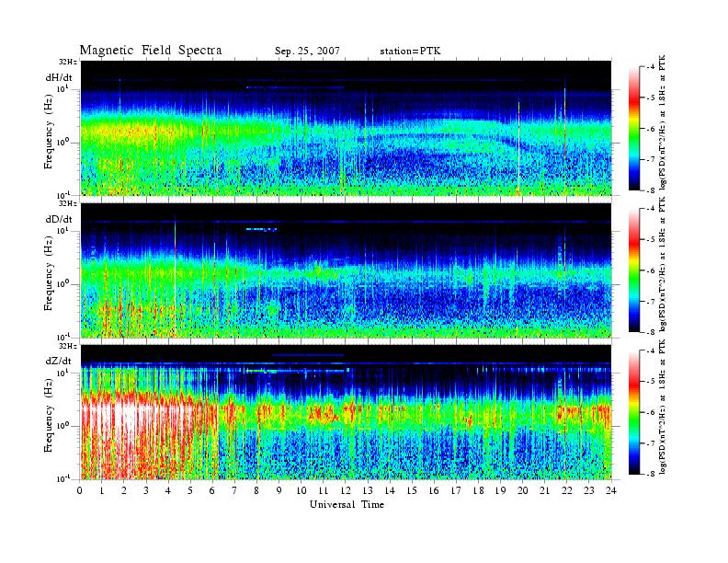
Task: Click the hour '14' tick label
Action: [x=390, y=491]
